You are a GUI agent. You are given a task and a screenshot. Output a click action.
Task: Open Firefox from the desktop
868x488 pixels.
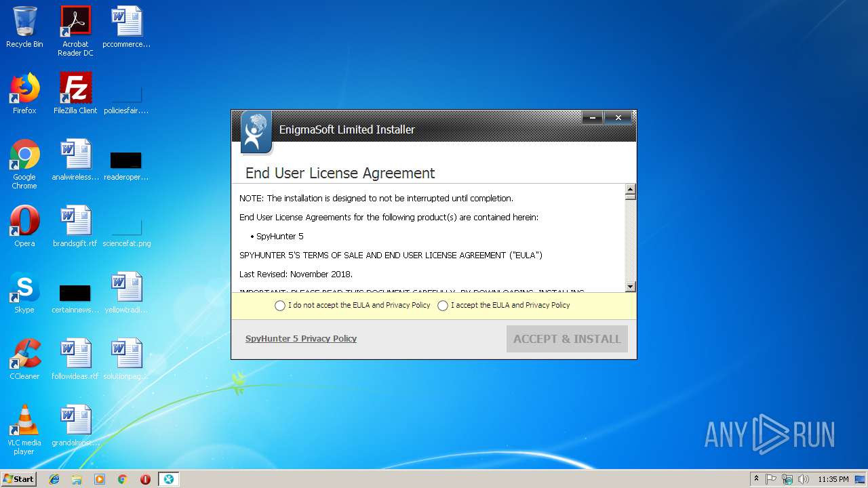(x=24, y=94)
